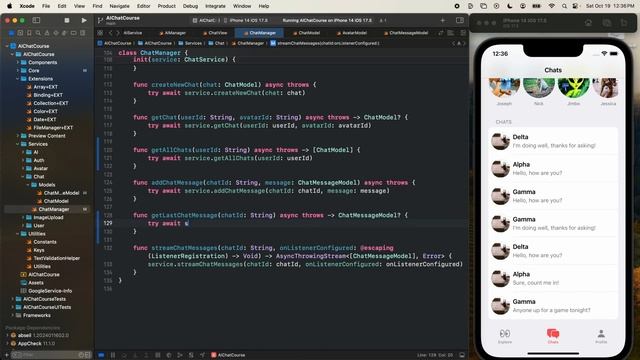
Task: Switch to the AvatarModel editor tab
Action: tap(351, 33)
